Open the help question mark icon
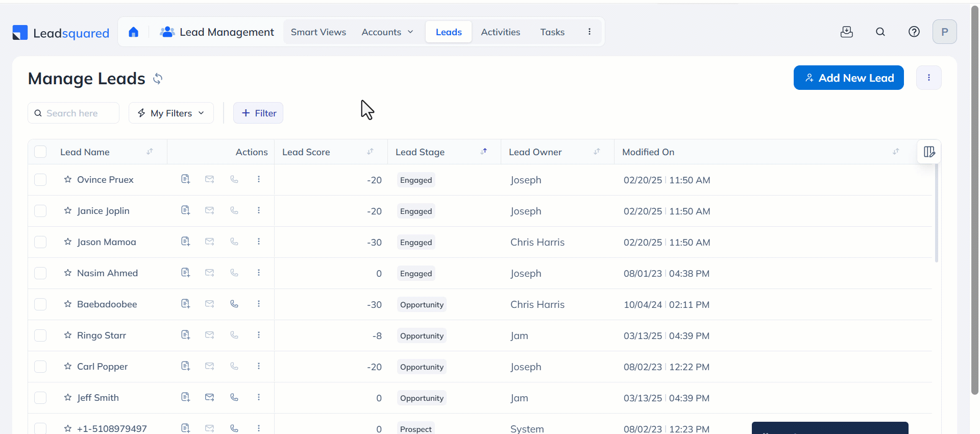Image resolution: width=980 pixels, height=434 pixels. [914, 32]
